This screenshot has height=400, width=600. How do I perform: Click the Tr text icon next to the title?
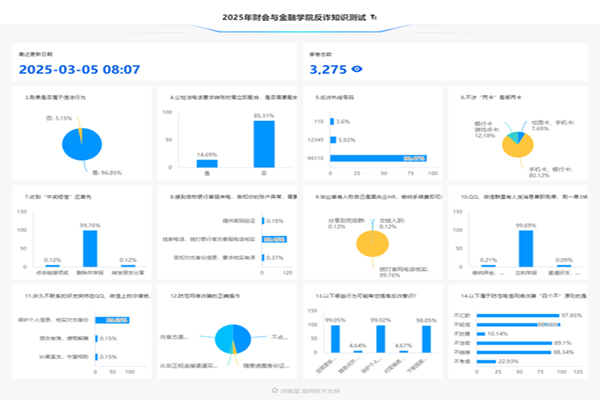click(374, 18)
